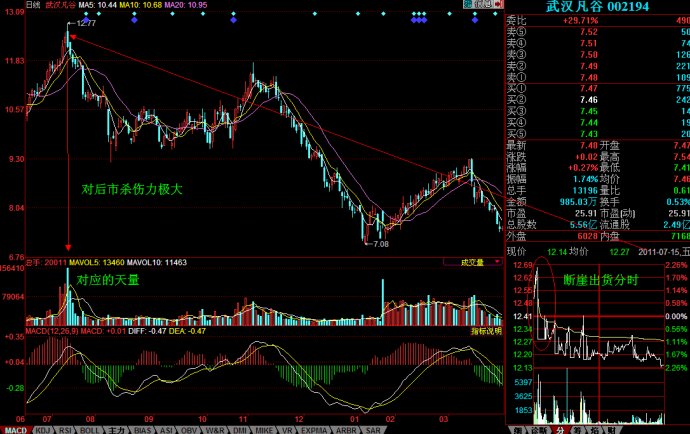This screenshot has width=690, height=434.
Task: Click the 买① price 7.47
Action: point(589,88)
